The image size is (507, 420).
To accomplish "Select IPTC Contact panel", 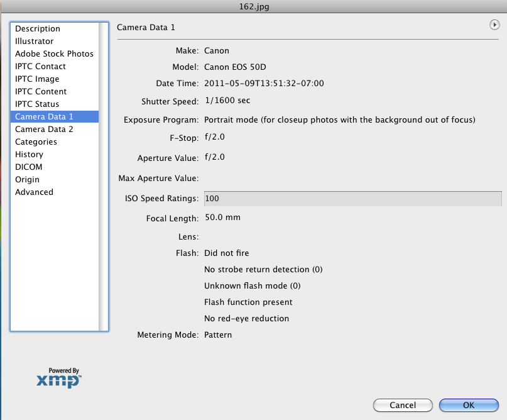I will pos(40,67).
